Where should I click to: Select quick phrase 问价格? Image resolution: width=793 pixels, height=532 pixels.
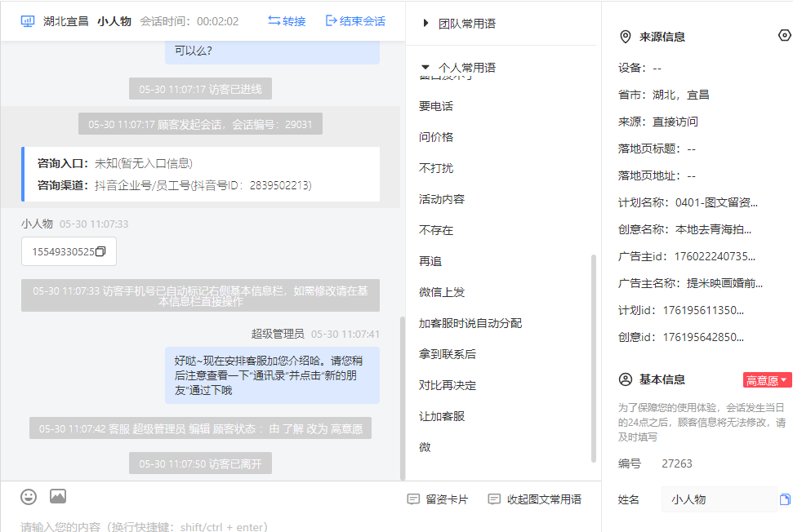pos(436,137)
